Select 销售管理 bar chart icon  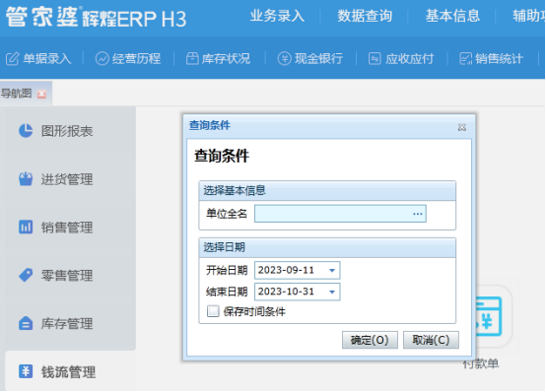pos(26,227)
